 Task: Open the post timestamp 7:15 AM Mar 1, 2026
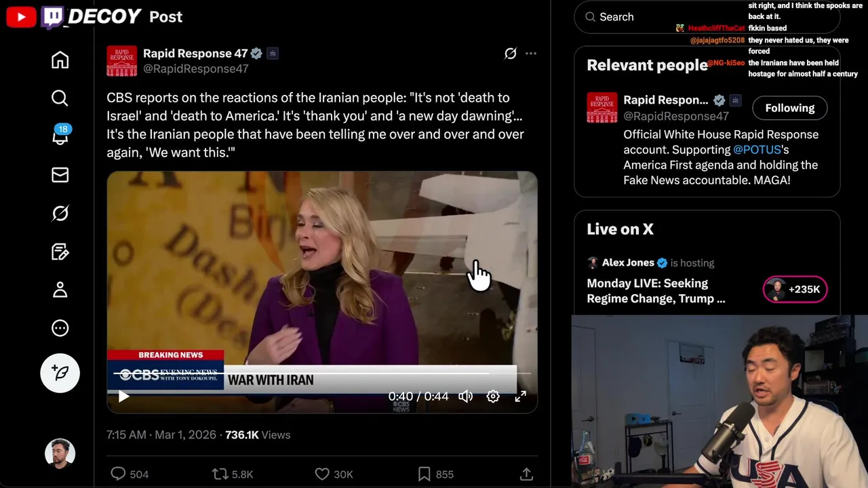pyautogui.click(x=161, y=435)
